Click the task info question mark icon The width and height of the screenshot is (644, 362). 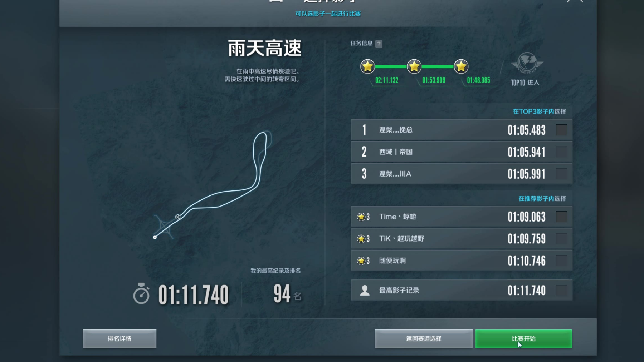coord(379,44)
